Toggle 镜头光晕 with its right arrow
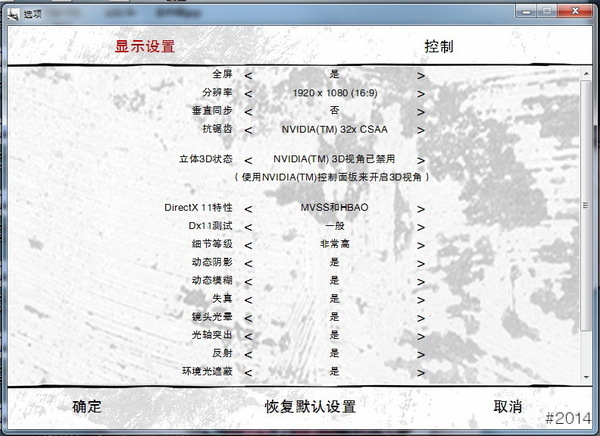The image size is (600, 436). [x=421, y=318]
